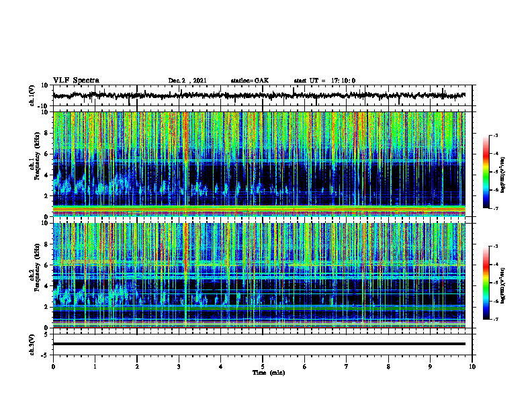
Task: Click the time axis tick label "8"
Action: click(x=388, y=367)
